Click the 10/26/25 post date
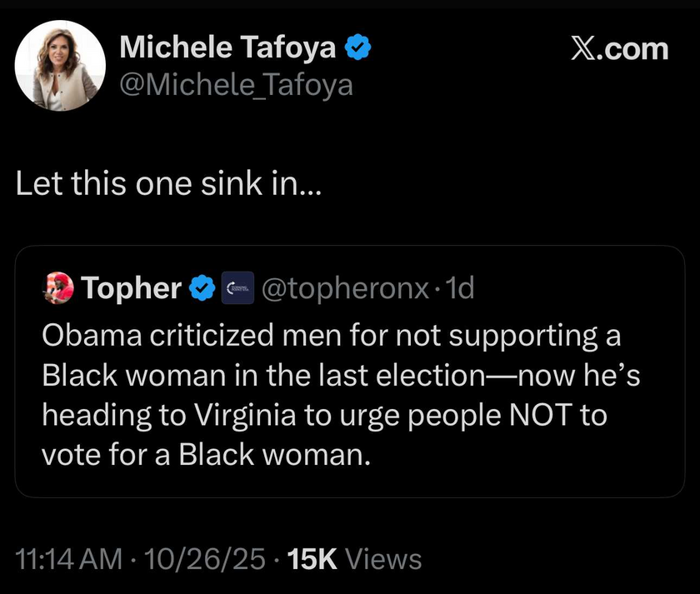 206,560
